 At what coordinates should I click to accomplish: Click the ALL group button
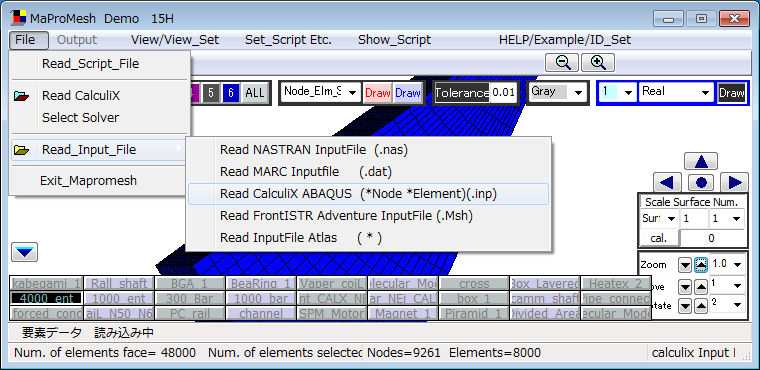254,93
